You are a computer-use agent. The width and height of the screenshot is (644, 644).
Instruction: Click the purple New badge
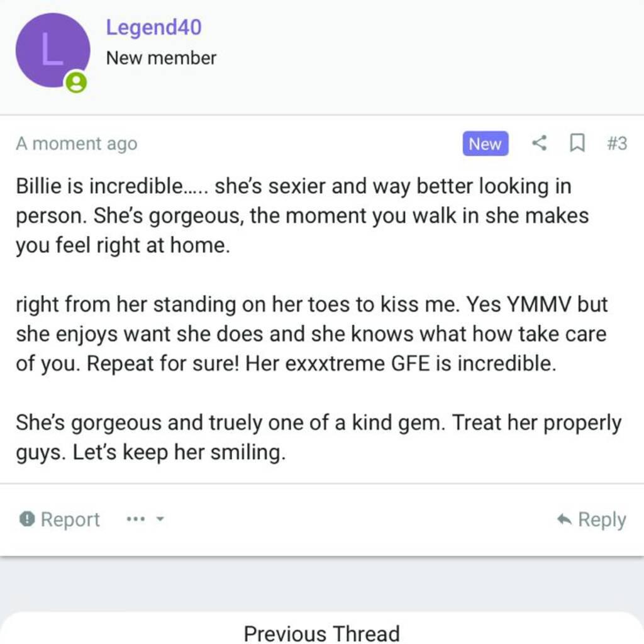pos(485,144)
